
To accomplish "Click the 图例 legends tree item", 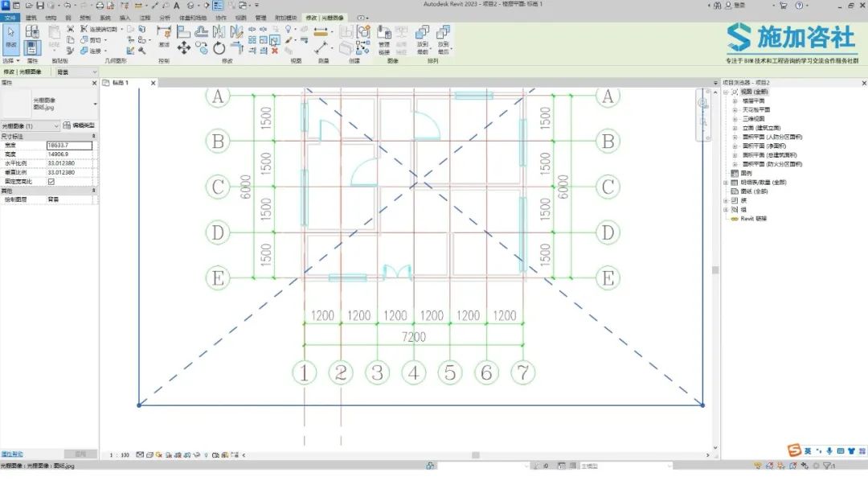I will click(747, 174).
